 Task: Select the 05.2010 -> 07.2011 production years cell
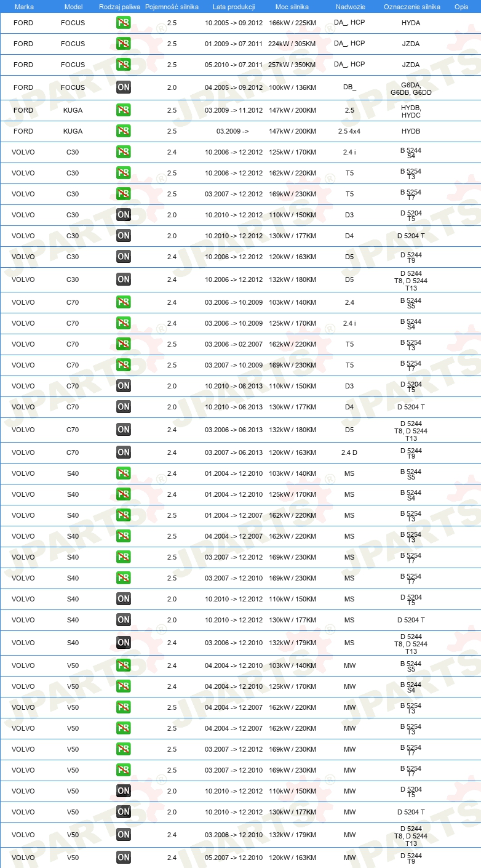234,65
